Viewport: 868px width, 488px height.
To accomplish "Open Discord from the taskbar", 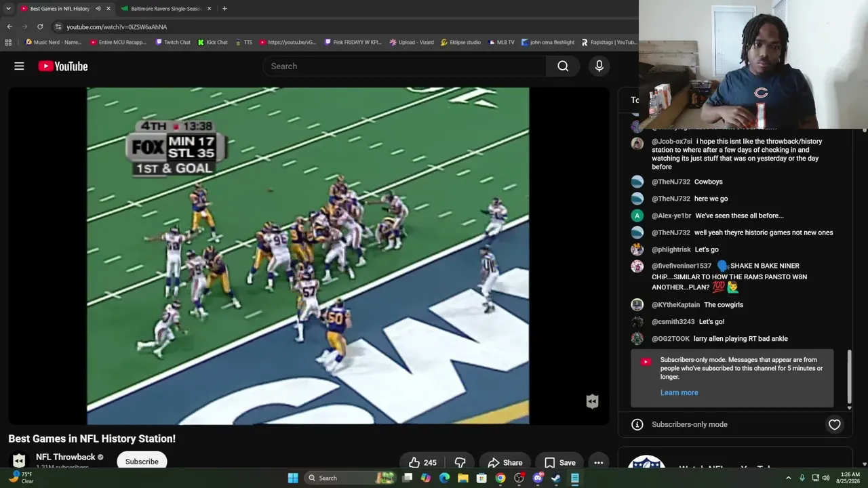I will [x=538, y=478].
